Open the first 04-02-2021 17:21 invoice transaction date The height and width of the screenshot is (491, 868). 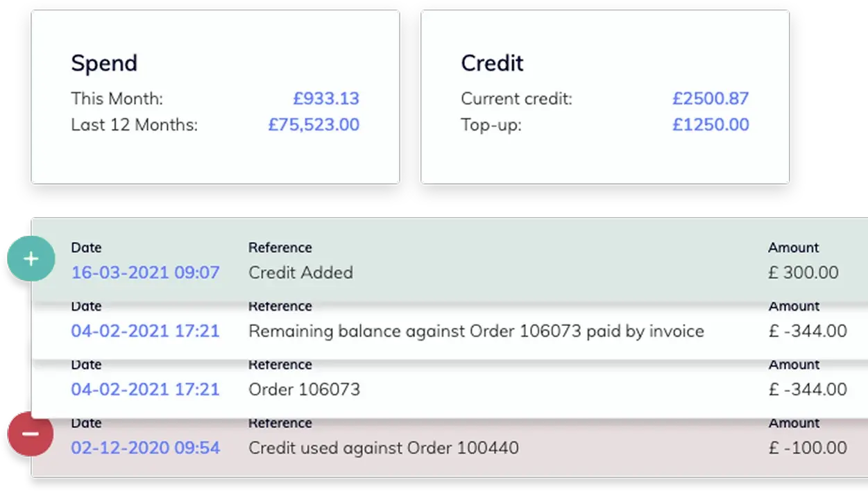145,331
